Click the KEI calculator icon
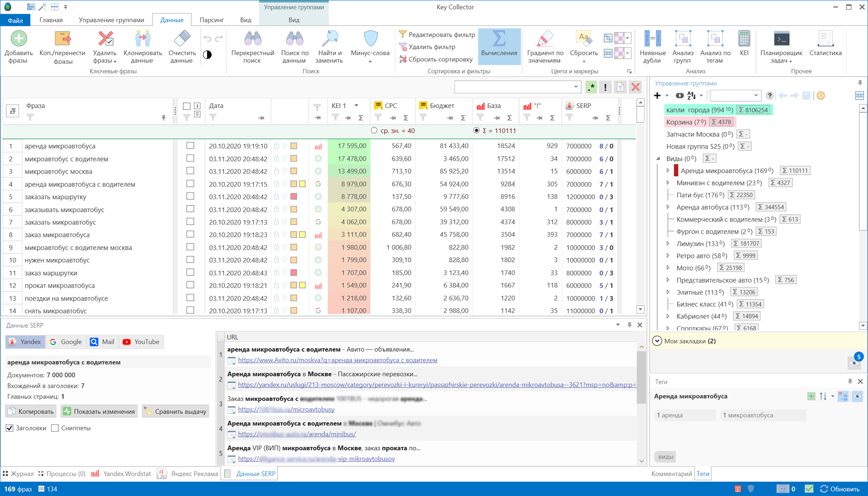868x496 pixels. (x=744, y=40)
